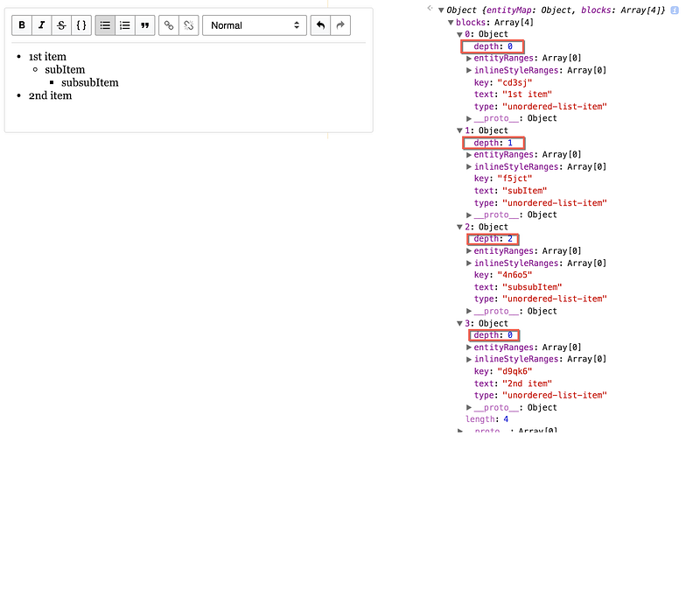Toggle ordered numbered list button
This screenshot has width=700, height=591.
pos(125,25)
